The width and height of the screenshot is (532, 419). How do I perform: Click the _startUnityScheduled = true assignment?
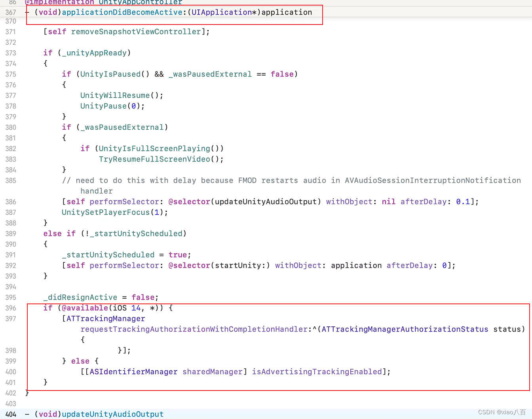[126, 255]
